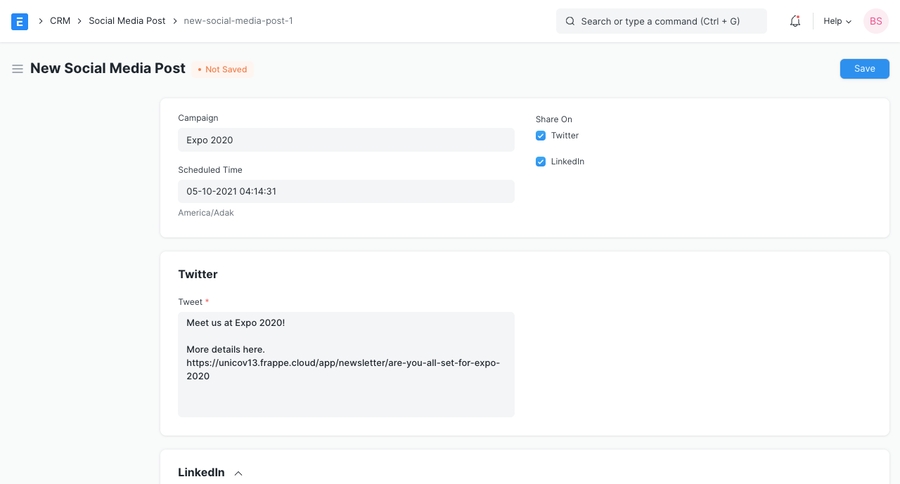Click the Not Saved status indicator
900x484 pixels.
point(222,70)
